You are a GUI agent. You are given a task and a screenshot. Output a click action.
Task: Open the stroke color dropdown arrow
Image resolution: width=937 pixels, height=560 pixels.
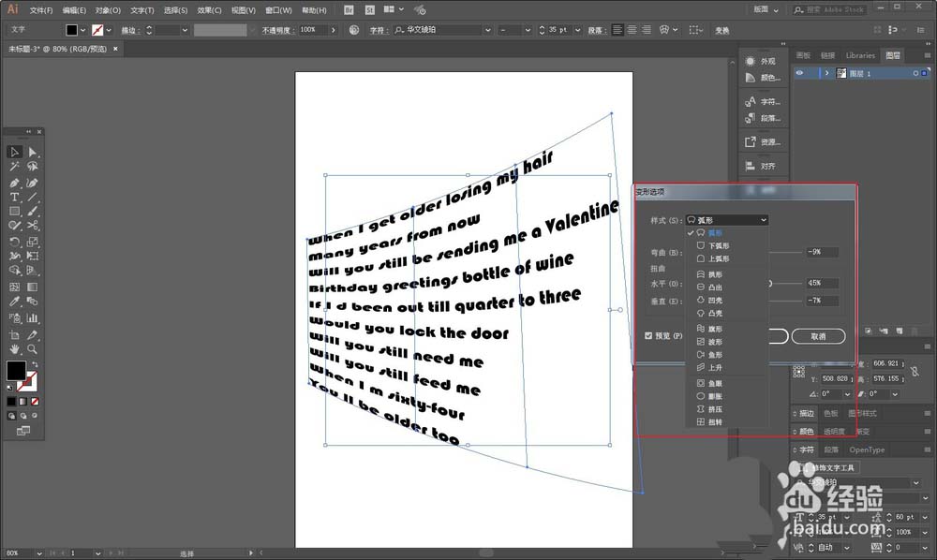109,30
